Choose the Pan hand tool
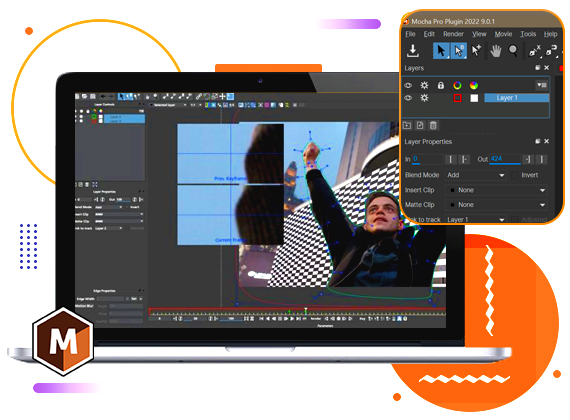The width and height of the screenshot is (570, 420). [x=495, y=51]
